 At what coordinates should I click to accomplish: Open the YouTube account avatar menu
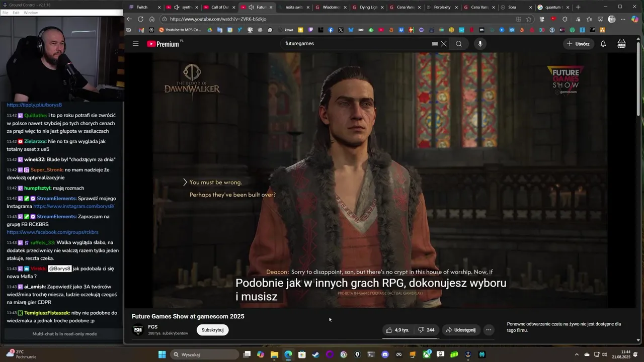pos(622,44)
